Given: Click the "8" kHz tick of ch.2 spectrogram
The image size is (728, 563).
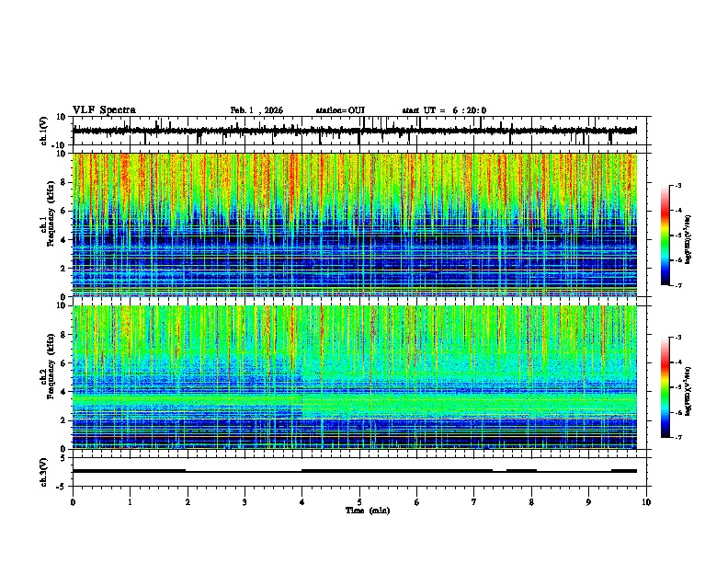Looking at the screenshot, I should click(64, 335).
